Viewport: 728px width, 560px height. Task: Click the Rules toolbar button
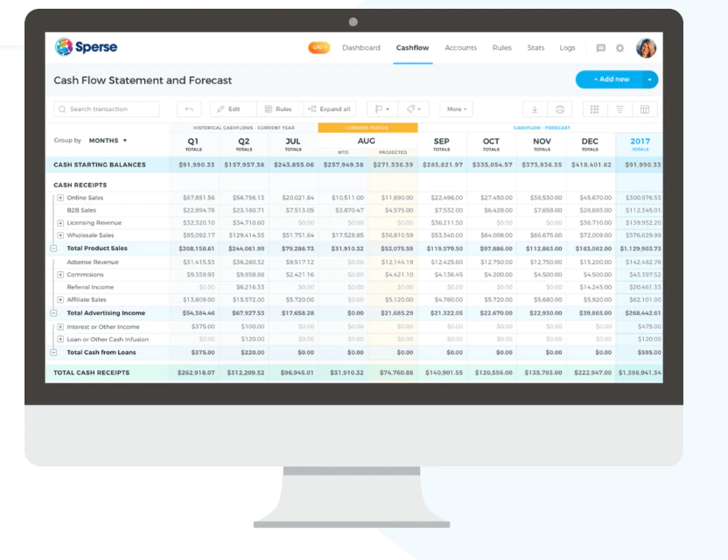[279, 109]
